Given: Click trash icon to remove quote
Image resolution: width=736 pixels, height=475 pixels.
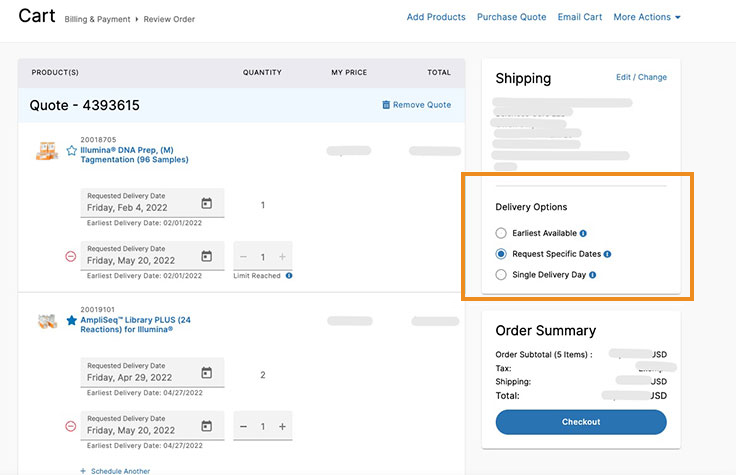Looking at the screenshot, I should click(x=386, y=105).
